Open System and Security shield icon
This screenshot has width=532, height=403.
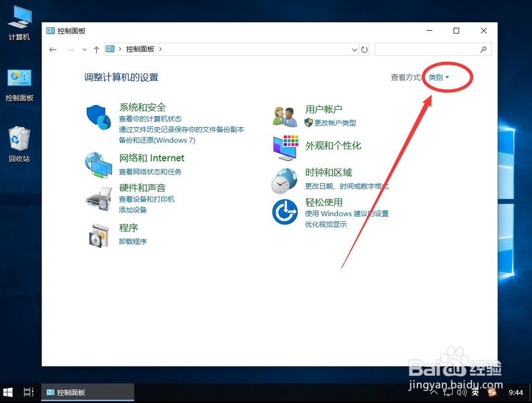pos(99,117)
